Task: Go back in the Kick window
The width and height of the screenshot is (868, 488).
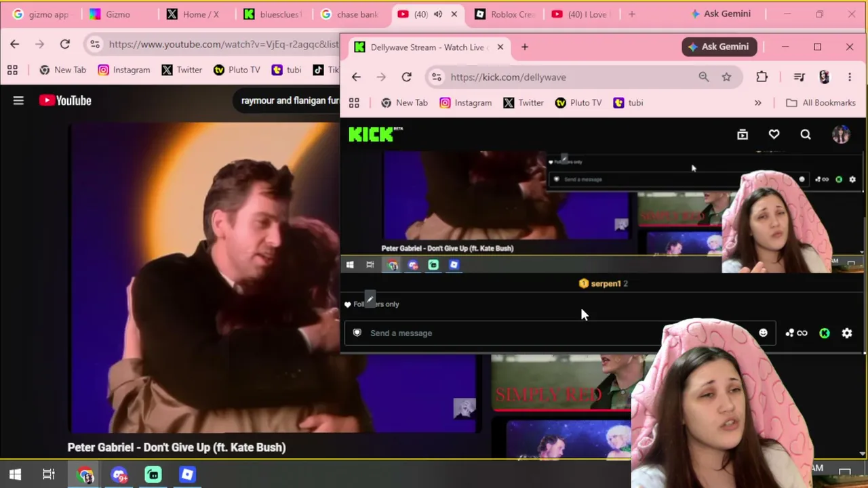Action: 356,77
